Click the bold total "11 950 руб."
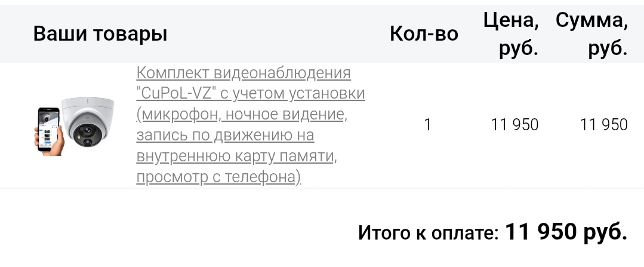Viewport: 644px width, 267px height. tap(566, 231)
